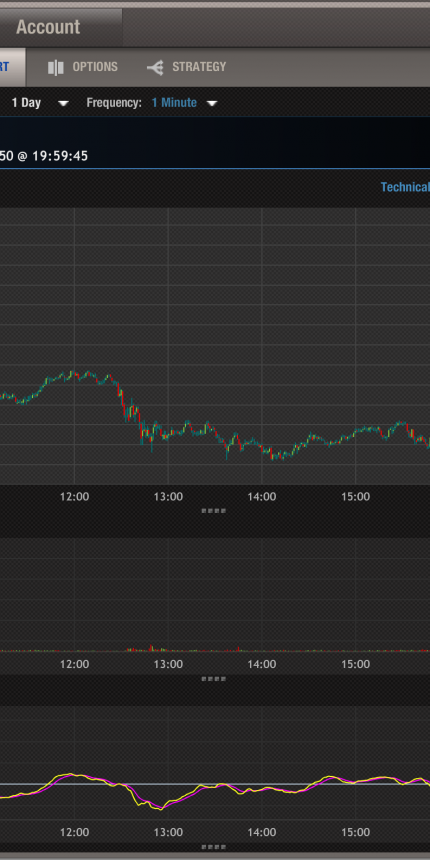Click the 13:00 label on the oscillator chart axis
The image size is (430, 860).
[x=168, y=832]
